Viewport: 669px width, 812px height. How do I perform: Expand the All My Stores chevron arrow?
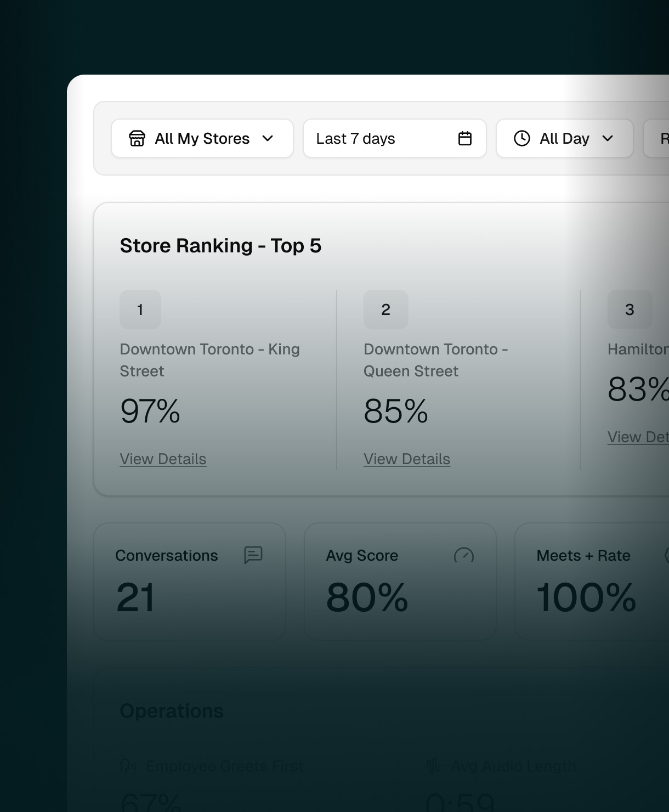(268, 138)
